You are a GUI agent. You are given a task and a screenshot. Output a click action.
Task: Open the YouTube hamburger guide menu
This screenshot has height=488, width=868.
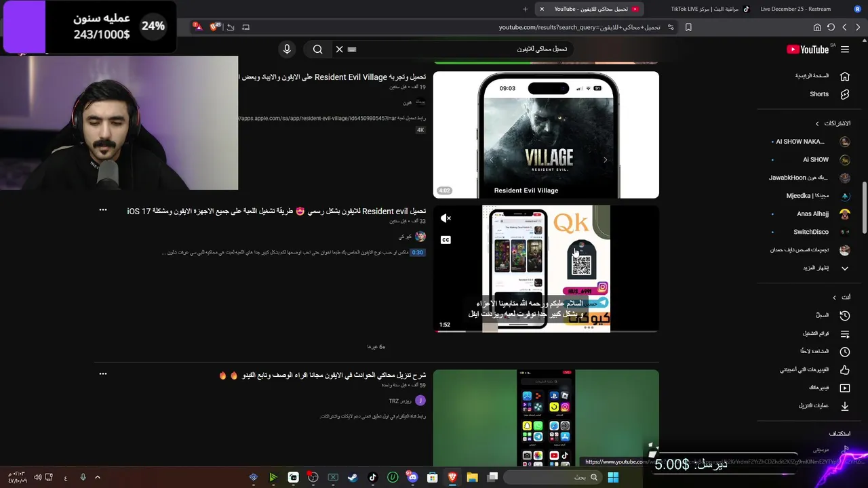[845, 49]
